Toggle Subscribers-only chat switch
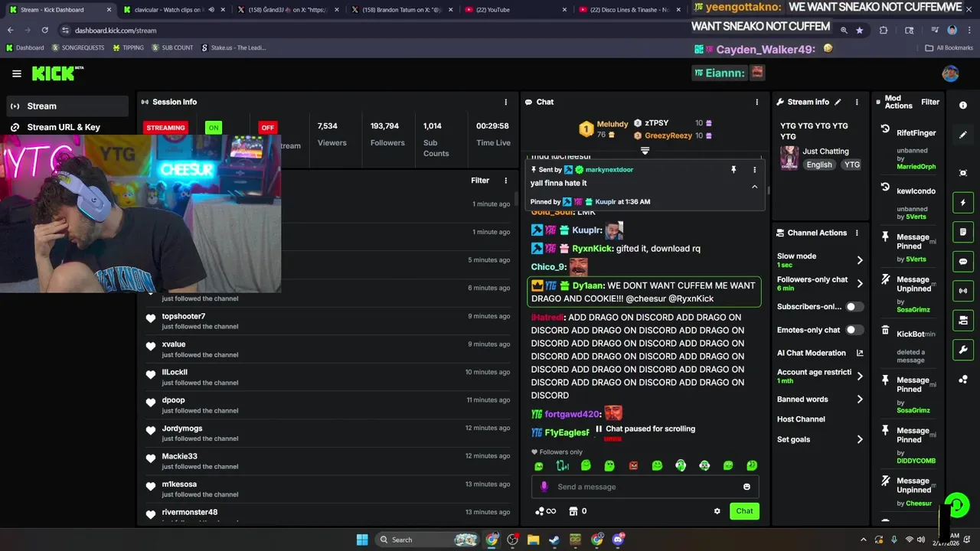This screenshot has height=551, width=980. click(854, 307)
